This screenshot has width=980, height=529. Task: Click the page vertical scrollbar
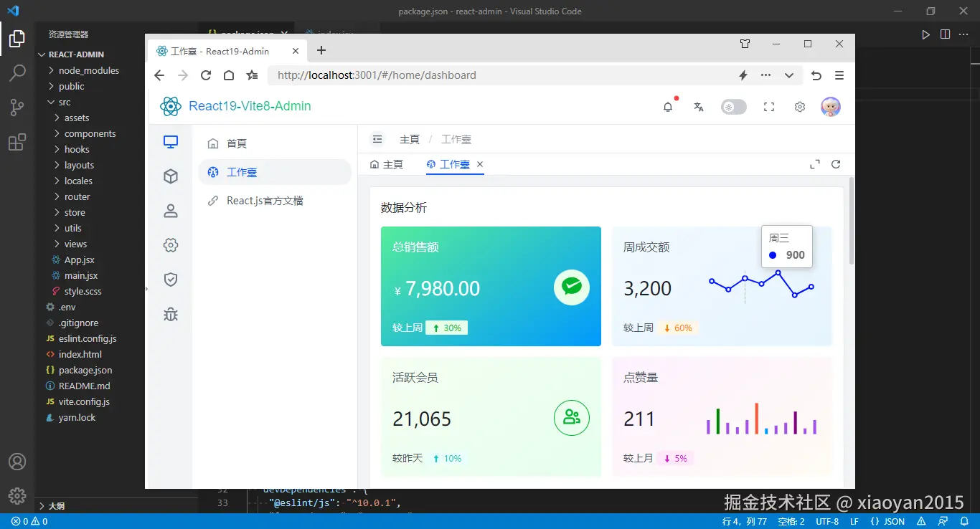click(852, 221)
